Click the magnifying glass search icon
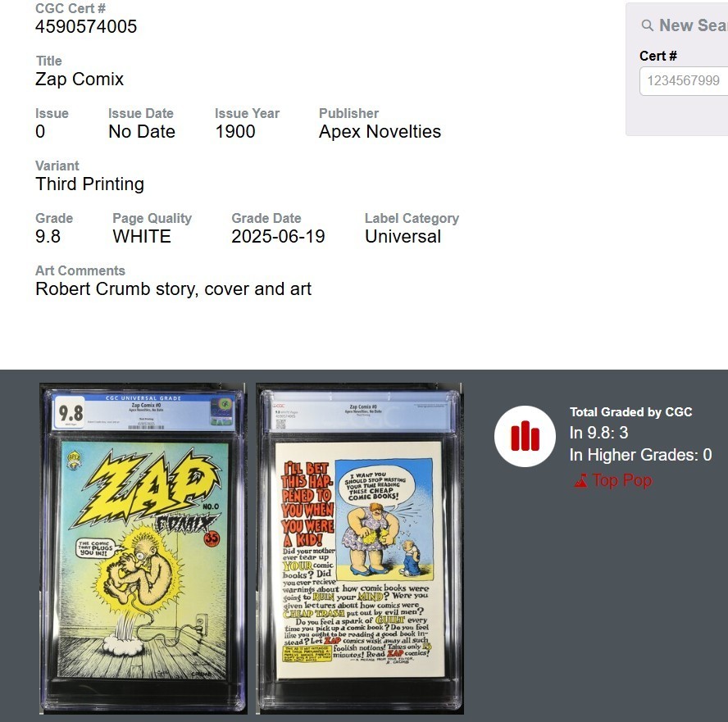The height and width of the screenshot is (722, 728). point(647,25)
